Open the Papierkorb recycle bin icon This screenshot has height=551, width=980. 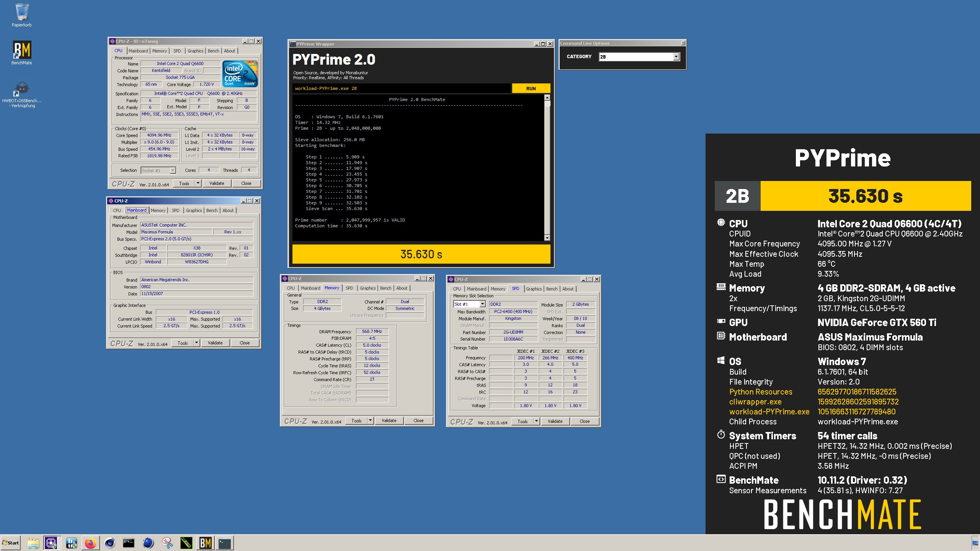coord(22,15)
